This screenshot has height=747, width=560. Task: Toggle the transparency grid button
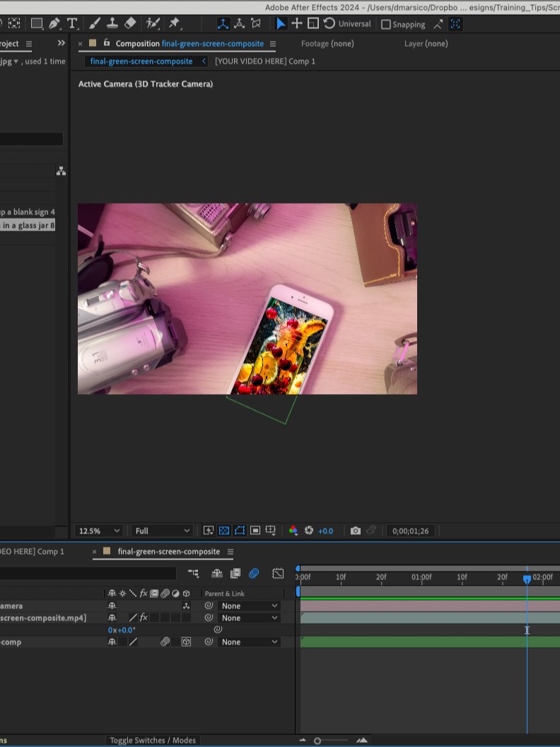224,531
